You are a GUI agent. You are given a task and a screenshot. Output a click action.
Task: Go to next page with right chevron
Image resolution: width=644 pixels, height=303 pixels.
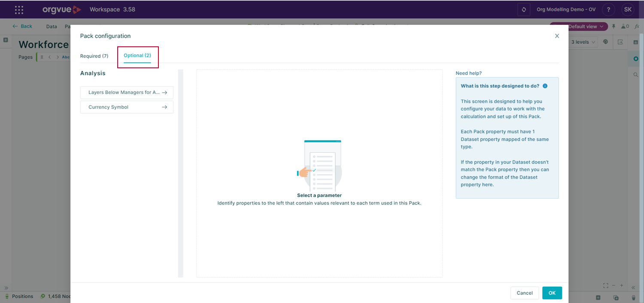[x=58, y=57]
